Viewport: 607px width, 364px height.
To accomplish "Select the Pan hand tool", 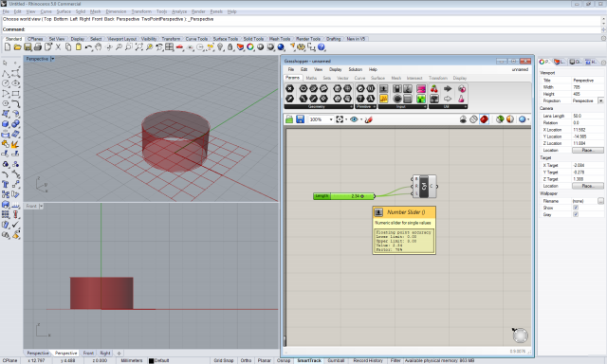I will pyautogui.click(x=99, y=46).
